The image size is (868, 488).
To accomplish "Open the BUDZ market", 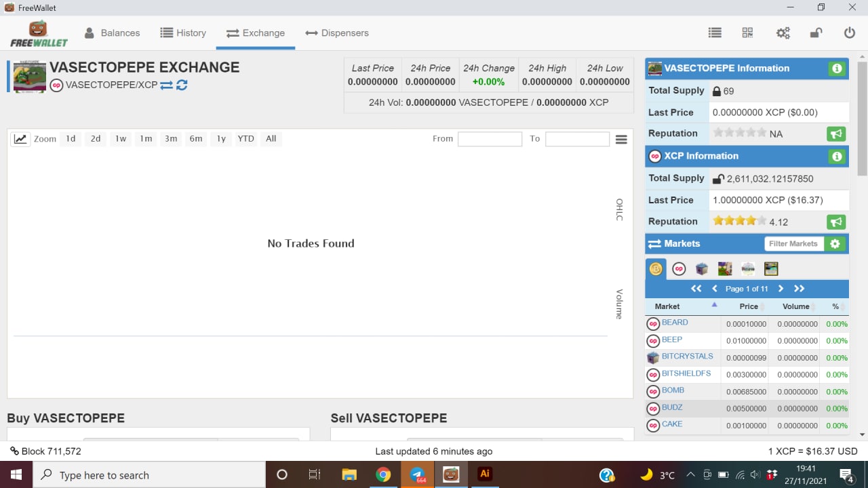I will tap(672, 407).
